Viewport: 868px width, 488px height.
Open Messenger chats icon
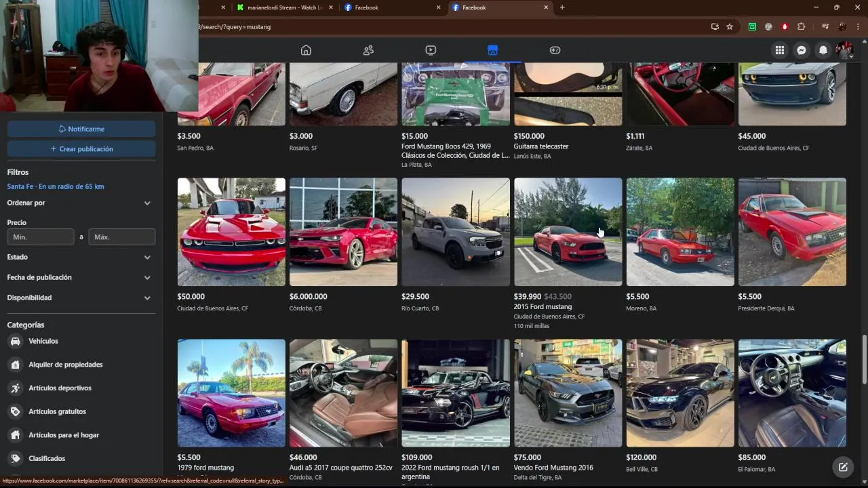tap(802, 50)
